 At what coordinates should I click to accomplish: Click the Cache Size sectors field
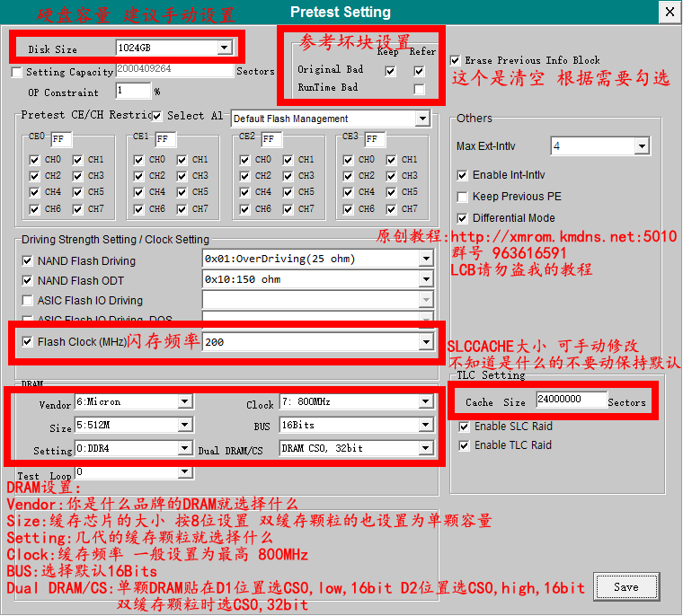[x=571, y=400]
